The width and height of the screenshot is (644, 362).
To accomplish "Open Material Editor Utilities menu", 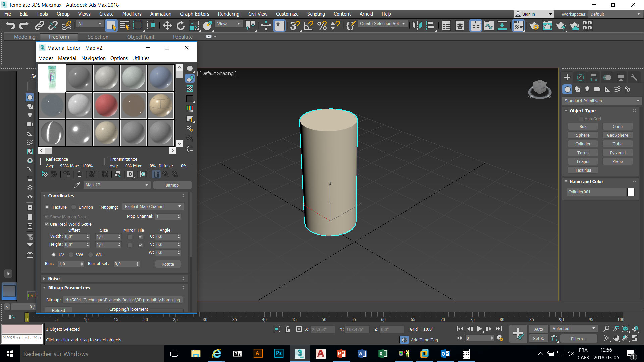I will point(141,58).
